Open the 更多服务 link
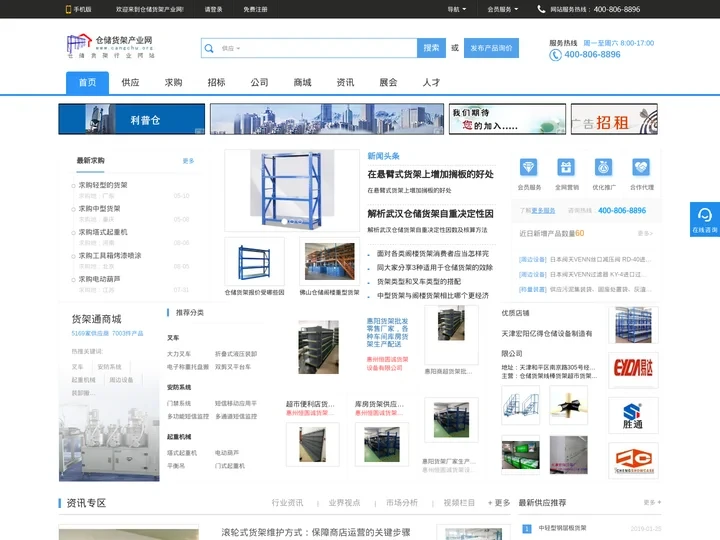Screen dimensions: 720x540 click(543, 211)
